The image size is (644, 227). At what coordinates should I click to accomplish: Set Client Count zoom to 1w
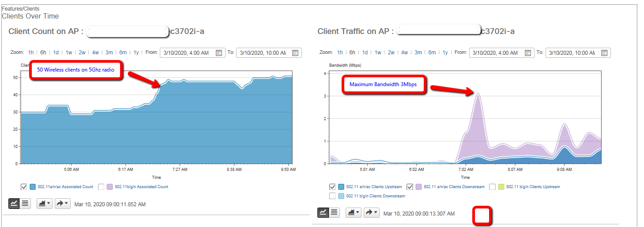[69, 53]
